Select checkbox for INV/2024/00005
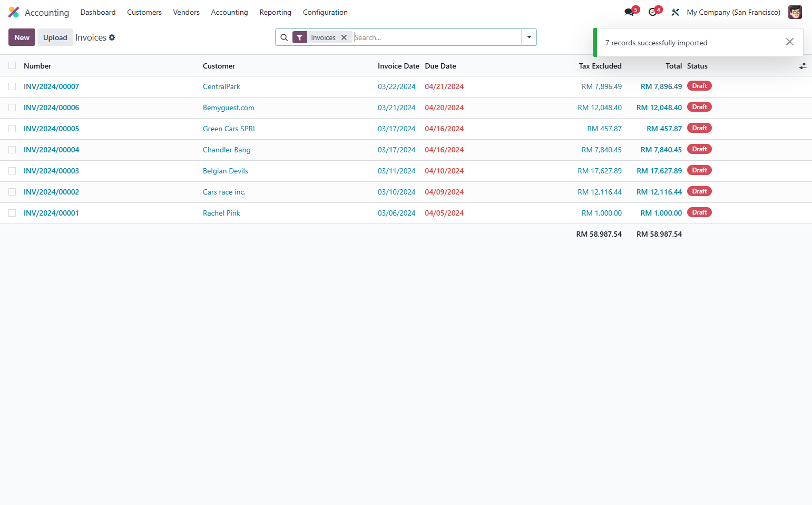 coord(12,129)
